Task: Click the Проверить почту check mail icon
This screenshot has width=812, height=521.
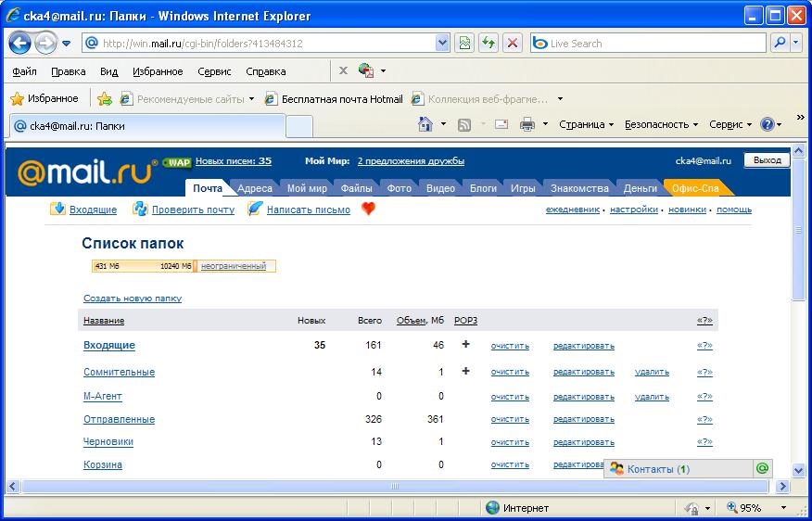Action: 140,209
